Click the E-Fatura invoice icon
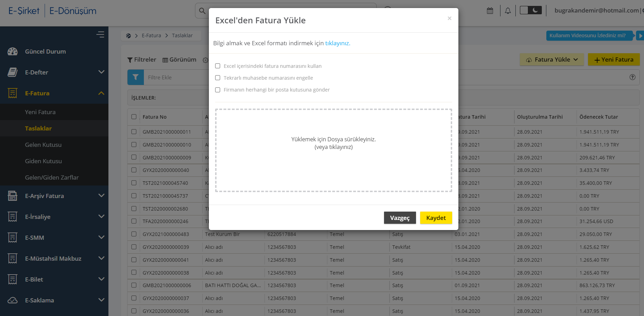This screenshot has width=644, height=316. pyautogui.click(x=13, y=93)
